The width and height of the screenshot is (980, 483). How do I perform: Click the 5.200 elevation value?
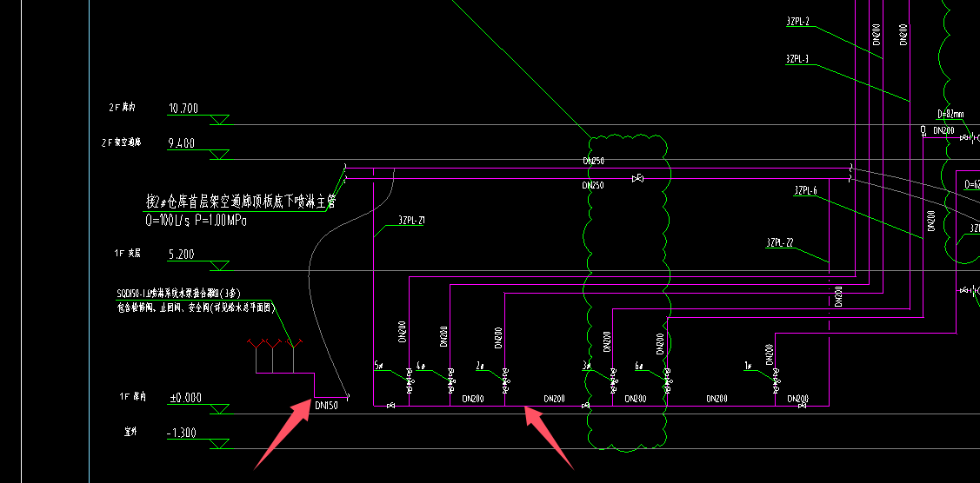(x=181, y=254)
